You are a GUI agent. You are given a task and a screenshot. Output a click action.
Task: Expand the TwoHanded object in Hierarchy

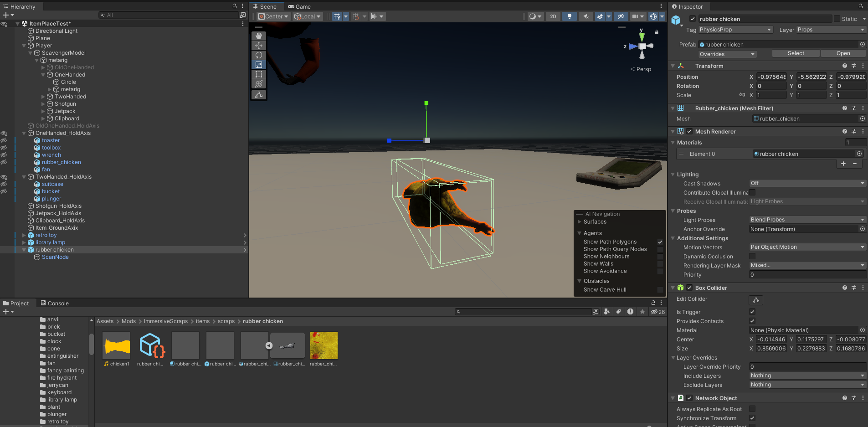[43, 97]
